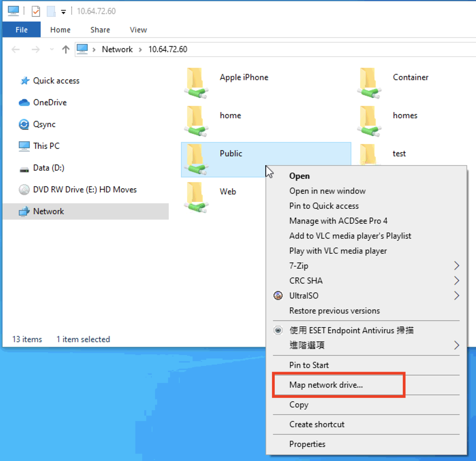
Task: Select DVD RW Drive (E:) in sidebar
Action: pos(84,190)
